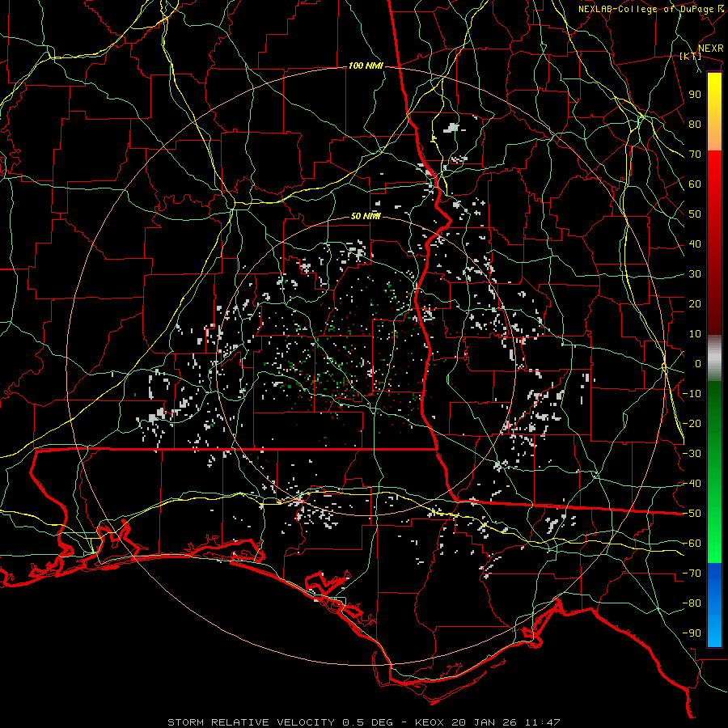728x728 pixels.
Task: Click the "-80" scale value
Action: tap(692, 603)
